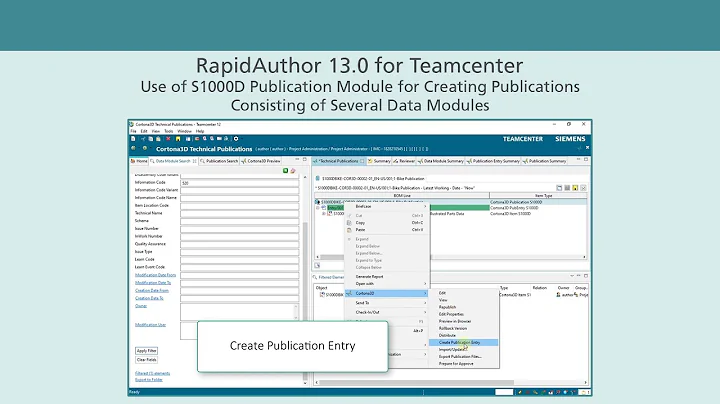The height and width of the screenshot is (404, 720).
Task: Click the first magnifier search toolbar icon
Action: tap(205, 139)
